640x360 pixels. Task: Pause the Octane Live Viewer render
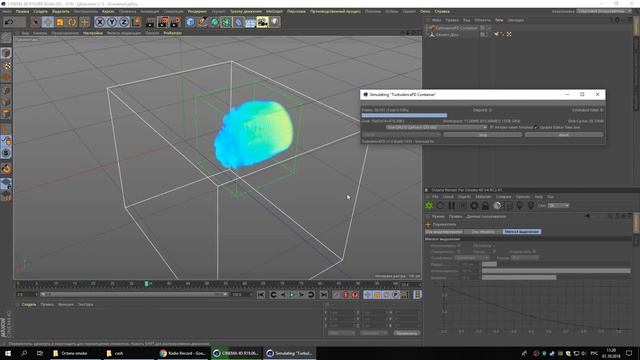tap(451, 206)
